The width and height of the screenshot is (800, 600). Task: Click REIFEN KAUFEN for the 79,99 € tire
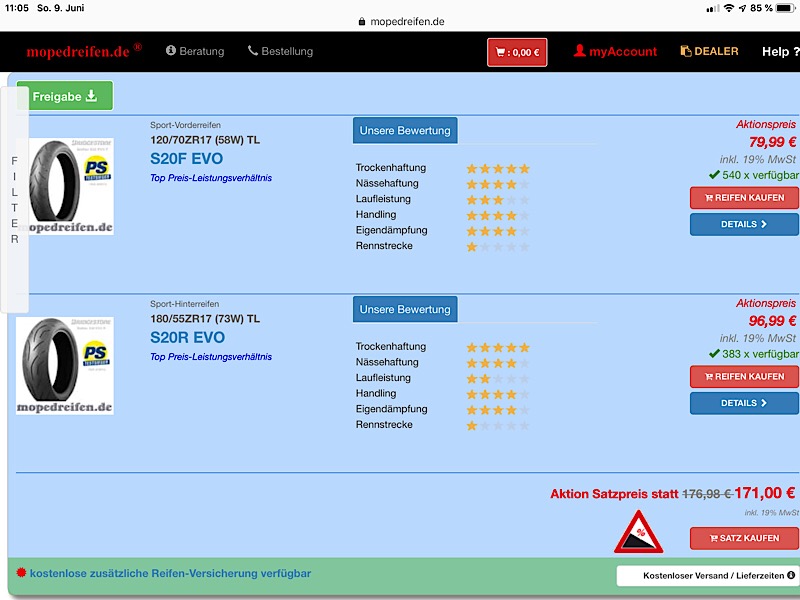pos(744,197)
